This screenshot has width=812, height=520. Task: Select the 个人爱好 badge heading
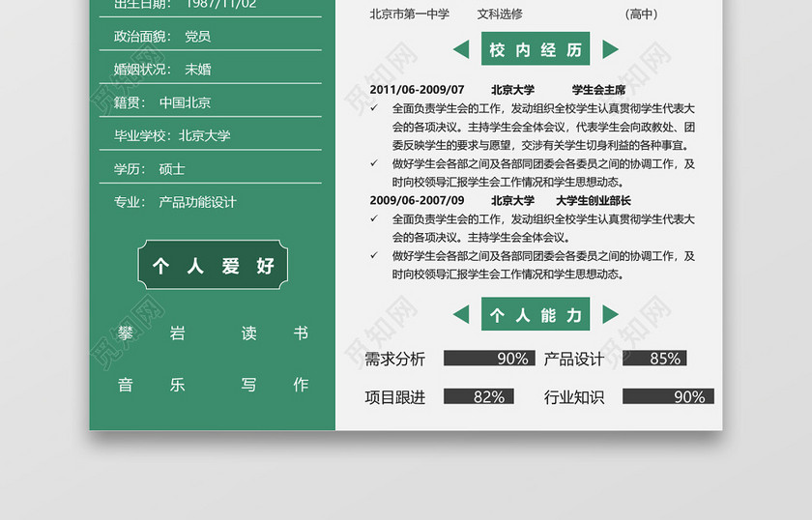213,265
